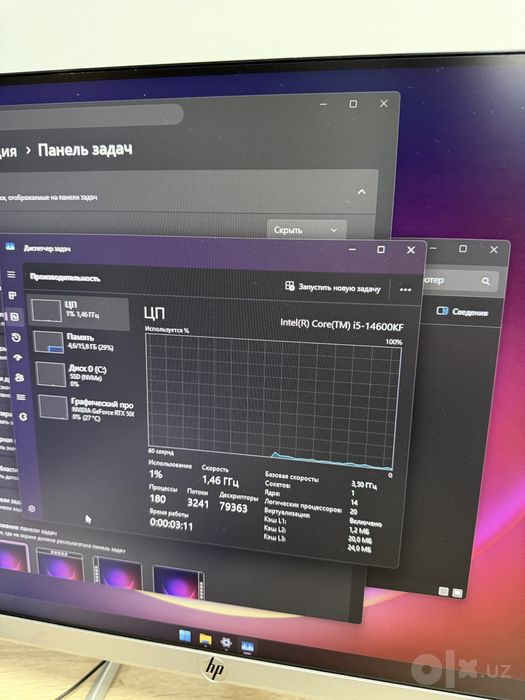The width and height of the screenshot is (525, 700).
Task: Click the base speed value 3,50 ГГц
Action: 364,485
